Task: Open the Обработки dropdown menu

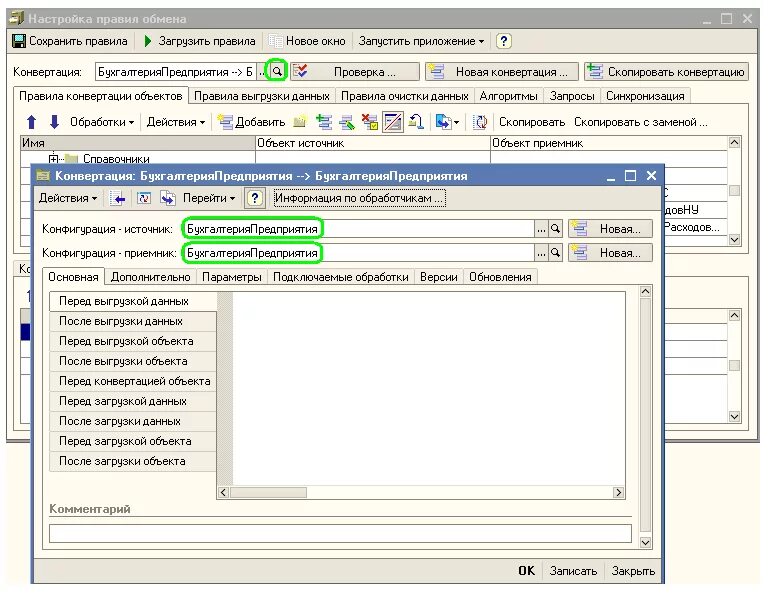Action: point(102,122)
